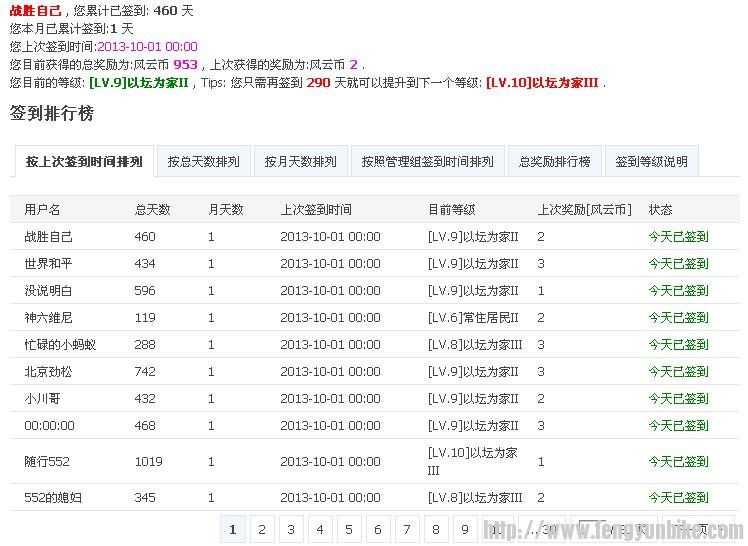Open the 总奖励排行榜 tab
Screen dimensions: 748x546
click(x=554, y=161)
